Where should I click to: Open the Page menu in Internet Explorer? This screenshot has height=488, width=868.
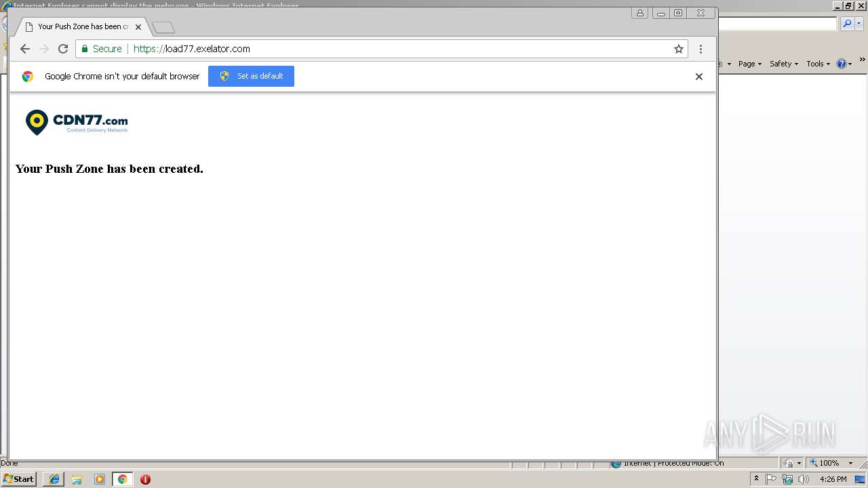749,64
